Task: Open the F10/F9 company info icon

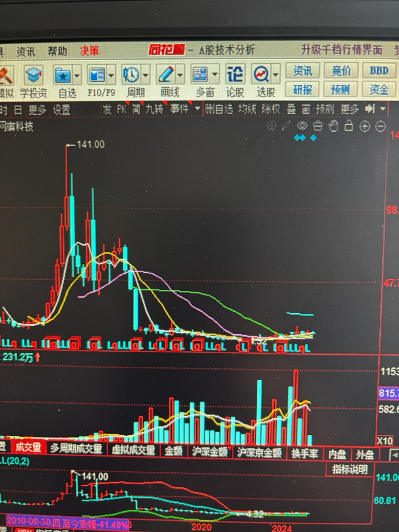Action: (x=97, y=75)
